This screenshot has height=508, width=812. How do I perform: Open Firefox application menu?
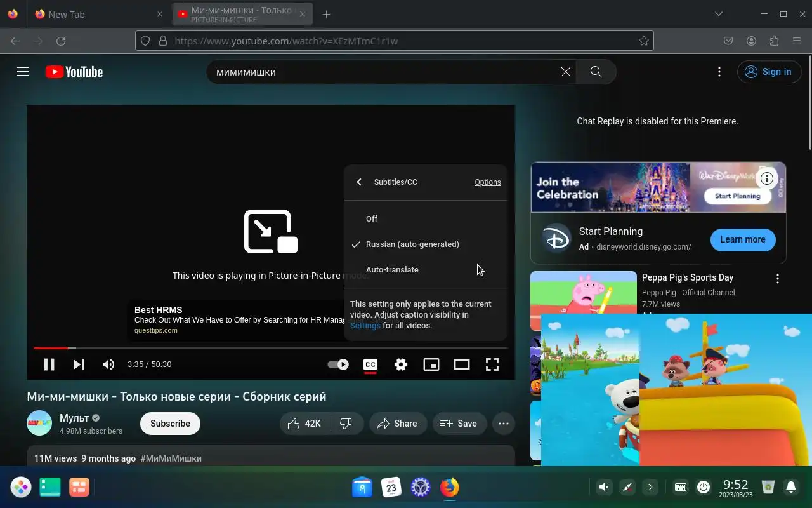tap(797, 41)
